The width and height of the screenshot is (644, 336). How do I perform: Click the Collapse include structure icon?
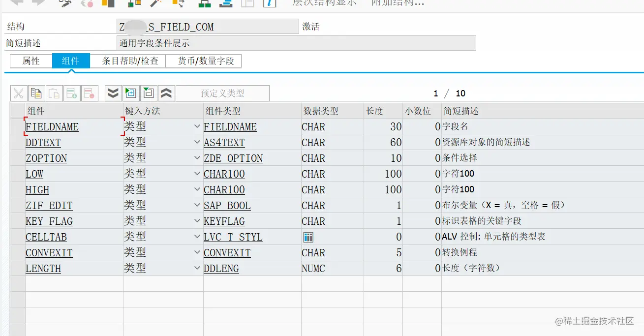tap(149, 93)
